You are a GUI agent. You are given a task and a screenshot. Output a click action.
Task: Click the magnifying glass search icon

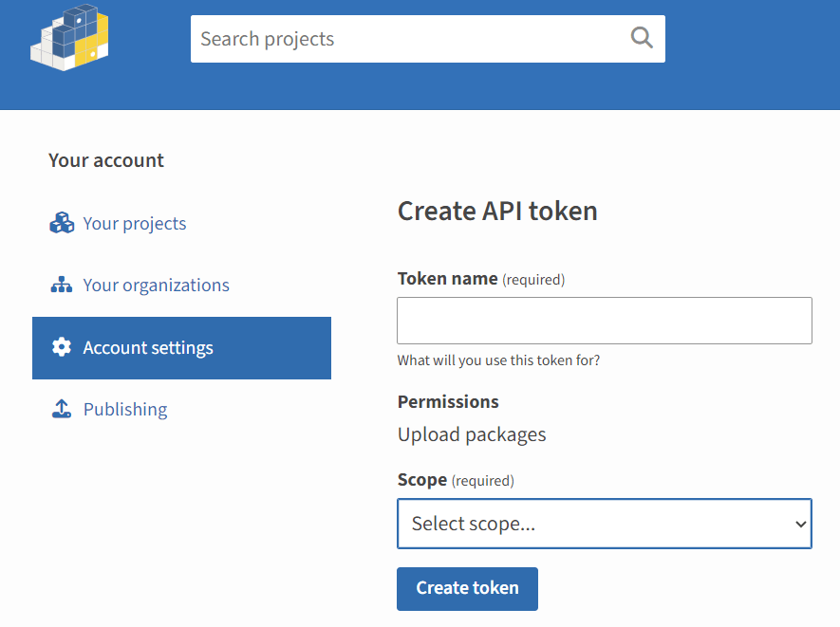point(642,38)
